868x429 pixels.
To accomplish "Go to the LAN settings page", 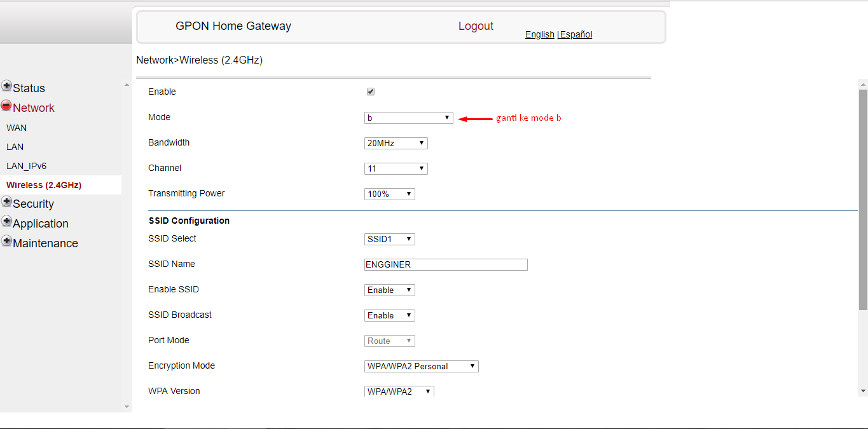I will [15, 147].
